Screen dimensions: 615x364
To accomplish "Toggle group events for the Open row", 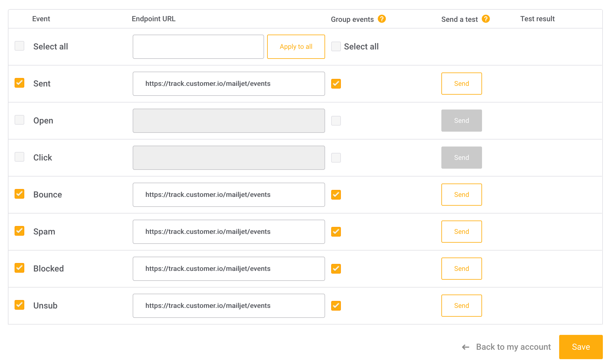I will [336, 121].
